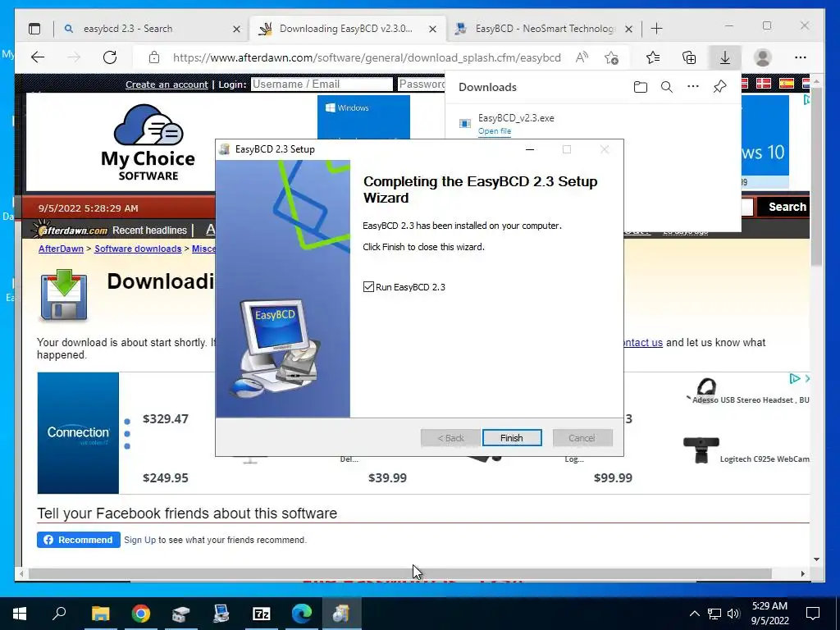Open the Logitech C925e WebCam ad item

pos(765,459)
